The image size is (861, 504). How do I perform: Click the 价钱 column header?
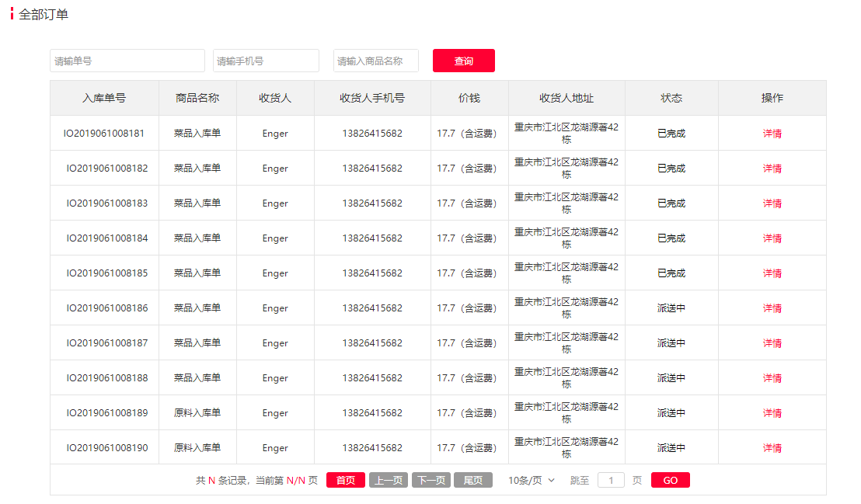(x=469, y=98)
